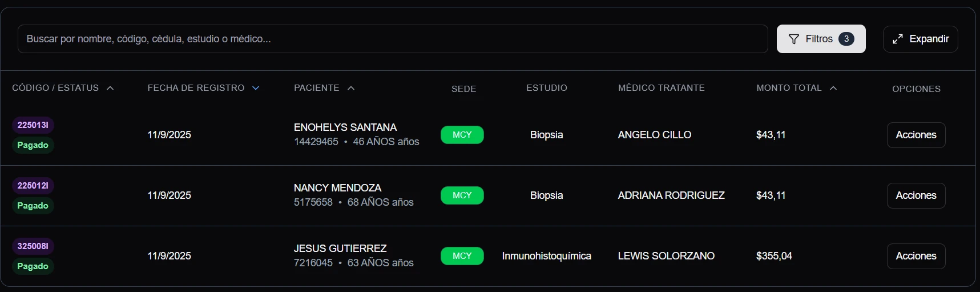Click Pagado status of Enohelys Santana
980x292 pixels.
[x=33, y=145]
